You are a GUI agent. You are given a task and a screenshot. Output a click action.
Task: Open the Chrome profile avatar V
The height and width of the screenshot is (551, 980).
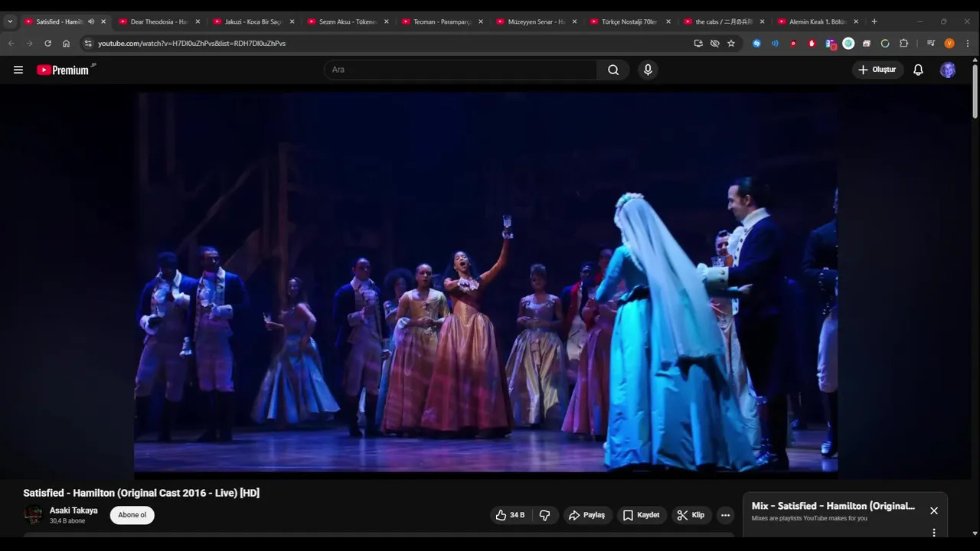click(949, 44)
